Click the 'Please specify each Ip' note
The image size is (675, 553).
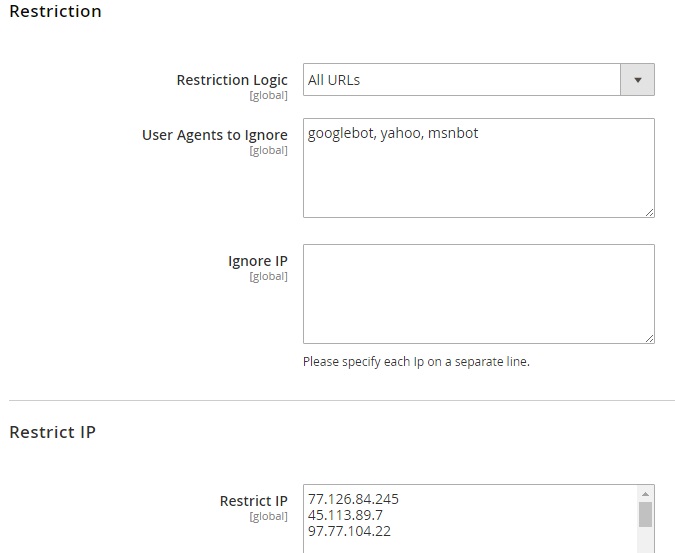pos(416,362)
